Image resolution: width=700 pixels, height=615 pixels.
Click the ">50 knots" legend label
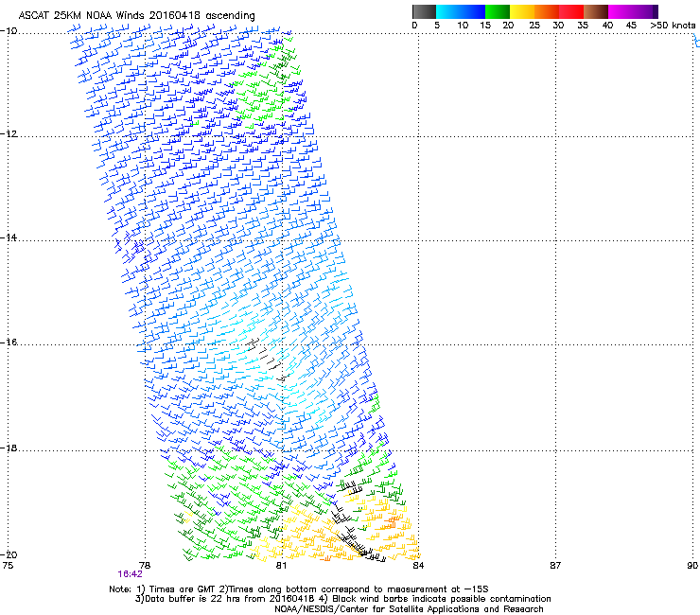click(x=673, y=26)
